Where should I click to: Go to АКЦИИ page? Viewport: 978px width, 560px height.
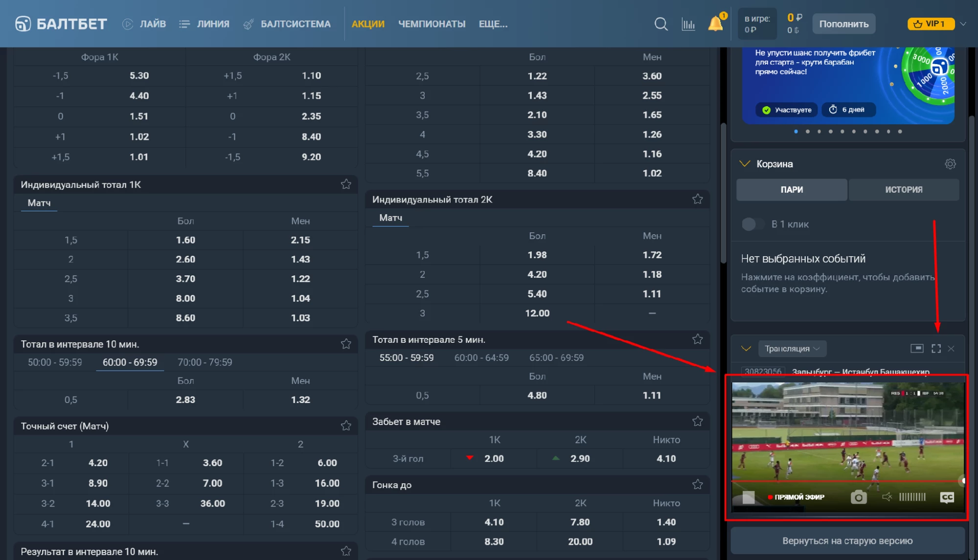368,24
